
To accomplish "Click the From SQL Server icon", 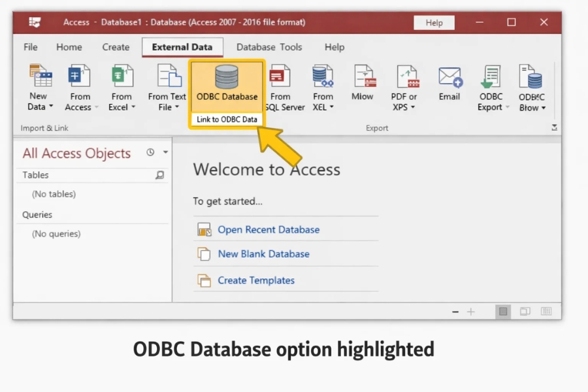I will (x=282, y=85).
